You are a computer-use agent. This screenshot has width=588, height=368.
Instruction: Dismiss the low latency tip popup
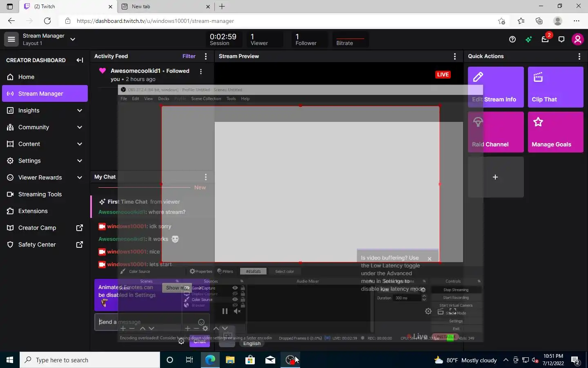pos(430,259)
